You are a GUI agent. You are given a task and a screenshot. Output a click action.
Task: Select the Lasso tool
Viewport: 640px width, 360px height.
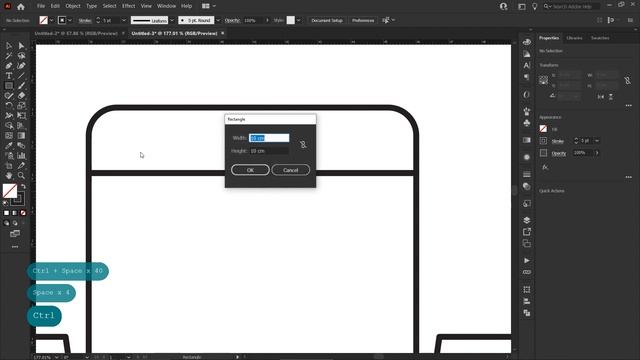21,56
